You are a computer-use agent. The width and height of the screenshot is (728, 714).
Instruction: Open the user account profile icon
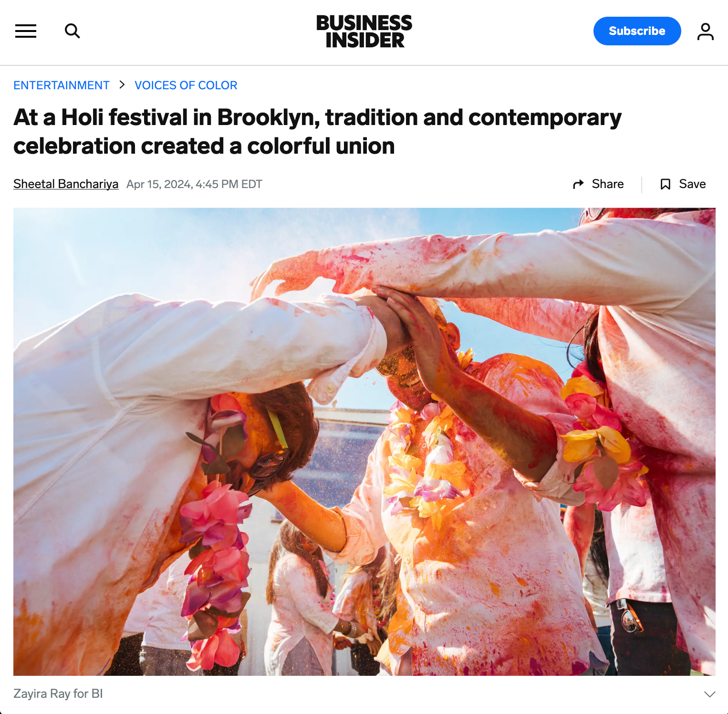tap(705, 31)
